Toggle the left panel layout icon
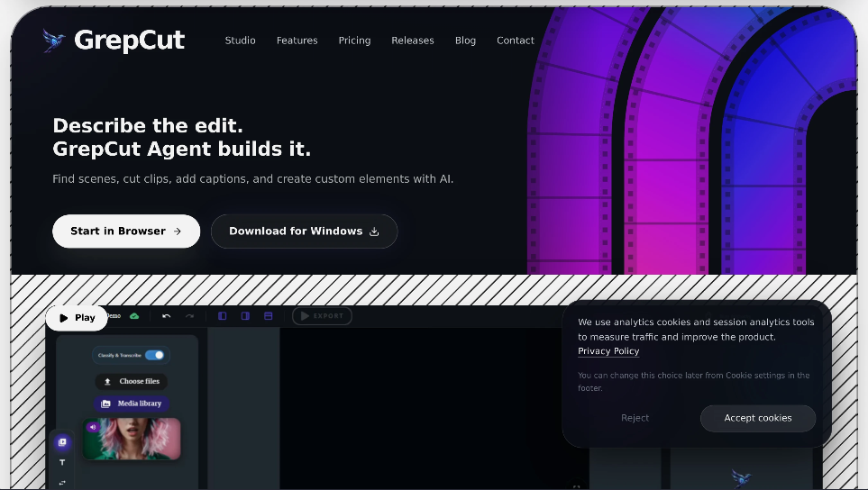 point(222,316)
